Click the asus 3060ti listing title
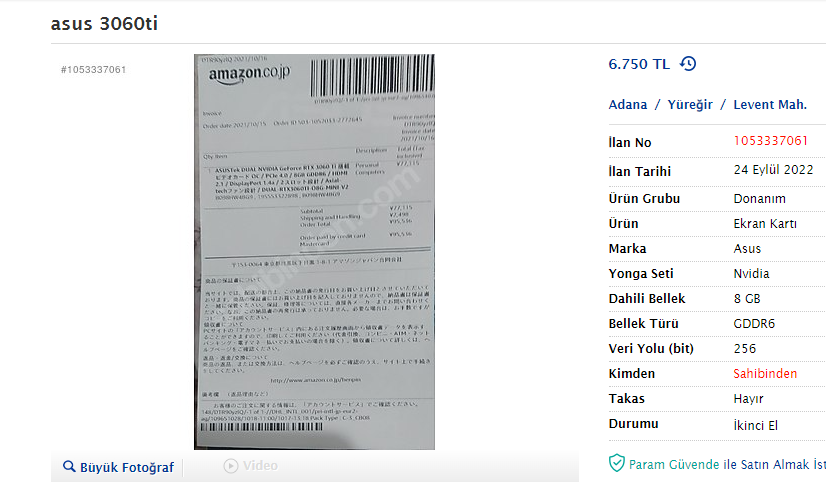Image resolution: width=826 pixels, height=482 pixels. click(104, 24)
